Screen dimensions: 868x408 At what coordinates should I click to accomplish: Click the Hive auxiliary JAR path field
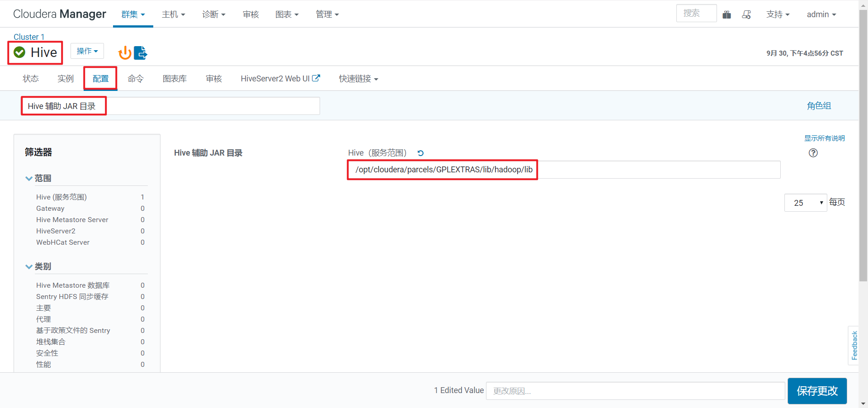coord(564,170)
